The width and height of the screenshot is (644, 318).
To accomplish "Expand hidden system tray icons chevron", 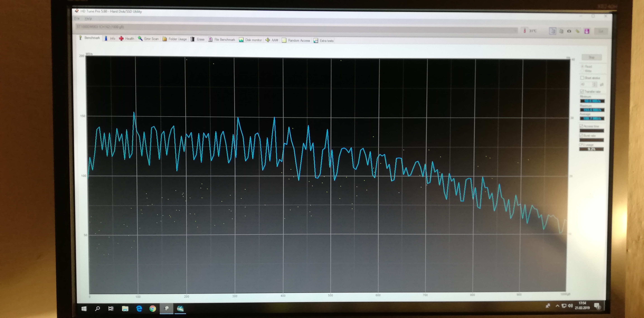I will click(x=557, y=306).
